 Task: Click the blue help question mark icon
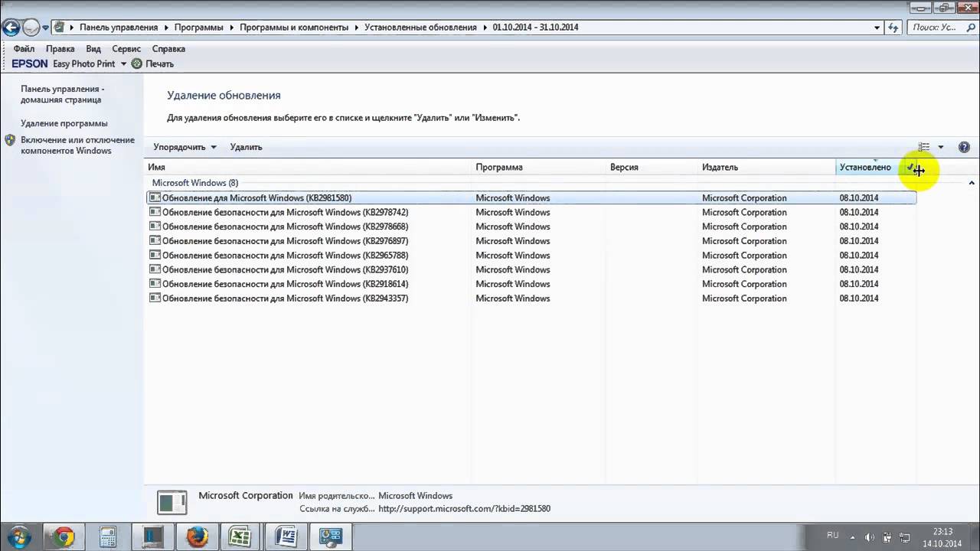964,147
